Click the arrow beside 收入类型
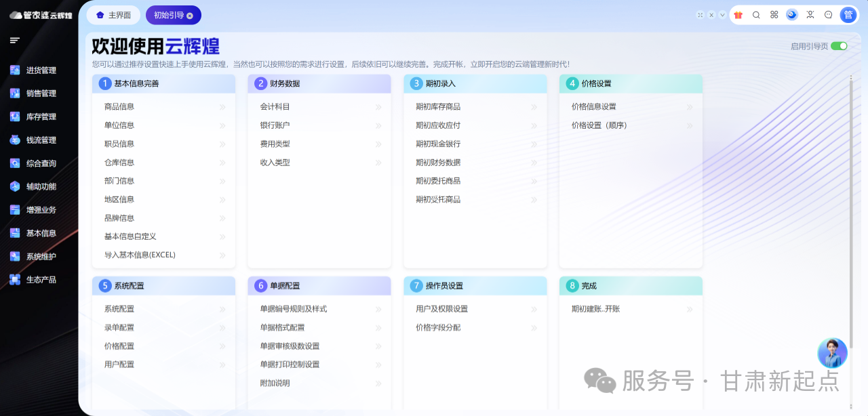 tap(378, 163)
